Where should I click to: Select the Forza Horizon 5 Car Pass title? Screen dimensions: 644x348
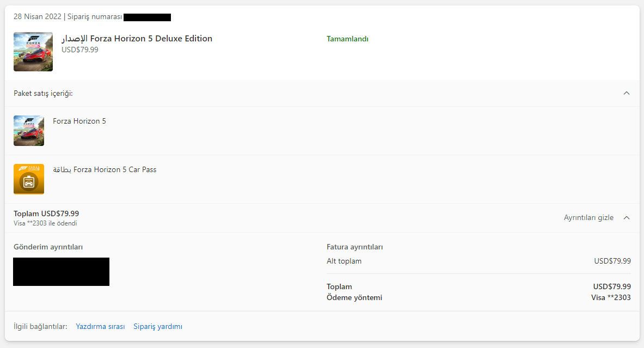tap(105, 170)
